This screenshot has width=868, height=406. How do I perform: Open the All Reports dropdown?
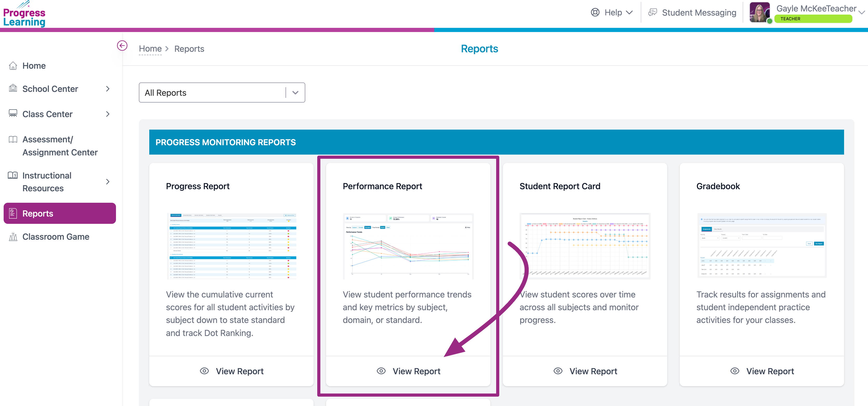tap(222, 92)
